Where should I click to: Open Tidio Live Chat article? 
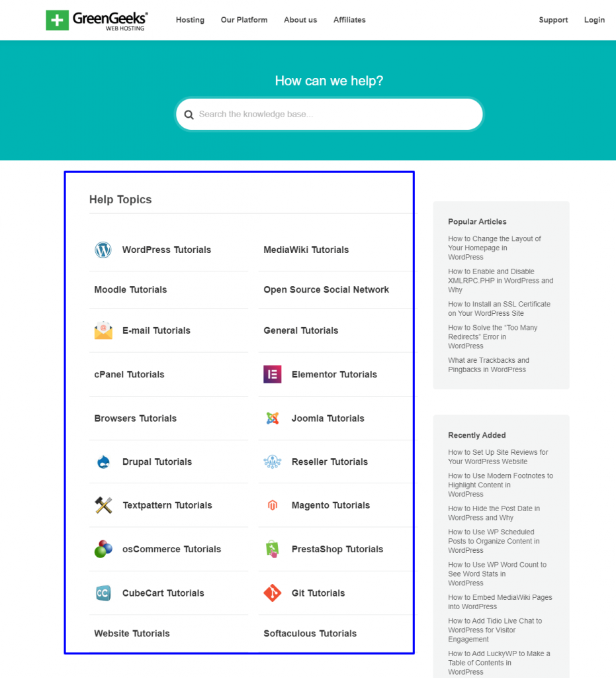tap(495, 630)
